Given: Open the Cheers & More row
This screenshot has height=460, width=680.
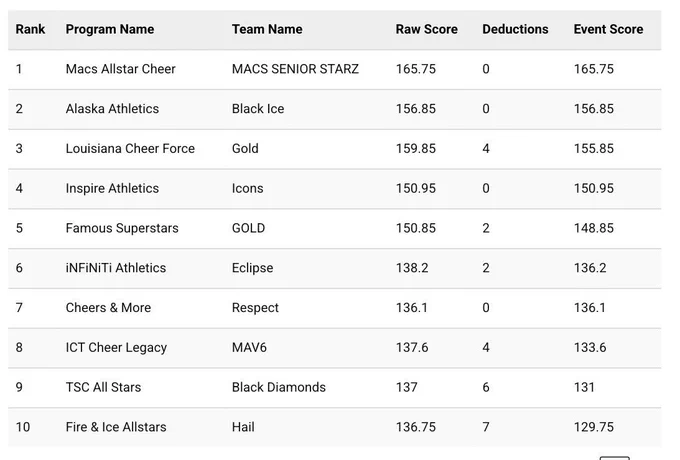Looking at the screenshot, I should (x=334, y=308).
